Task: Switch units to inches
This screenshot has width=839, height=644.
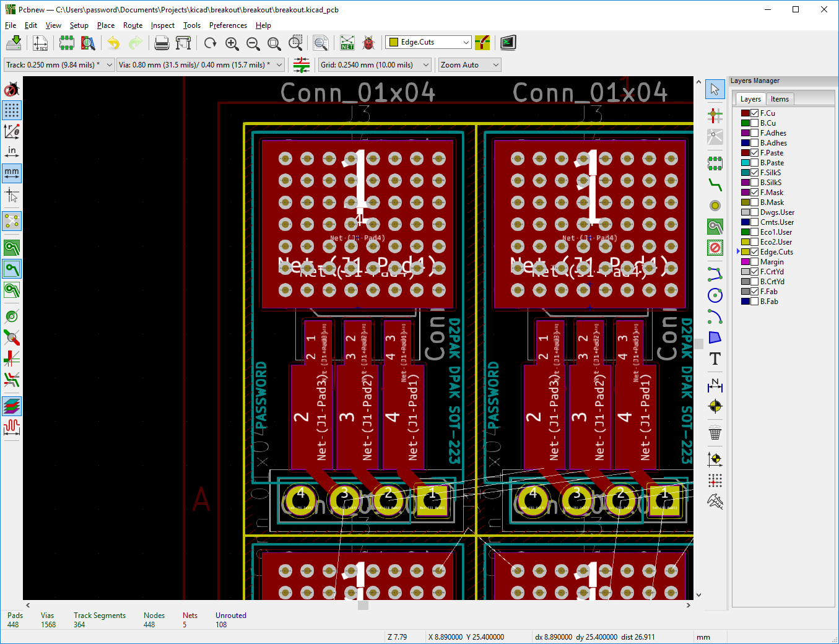Action: pyautogui.click(x=12, y=152)
